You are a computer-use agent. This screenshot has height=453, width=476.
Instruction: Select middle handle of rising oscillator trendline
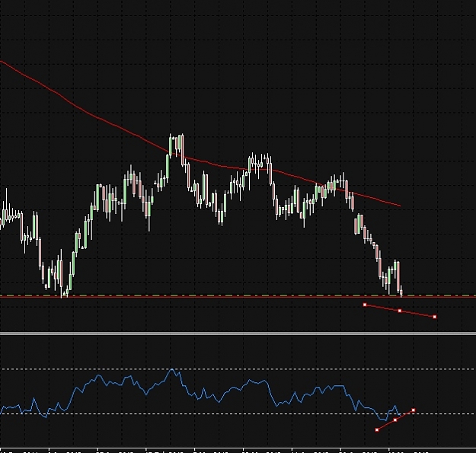395,420
